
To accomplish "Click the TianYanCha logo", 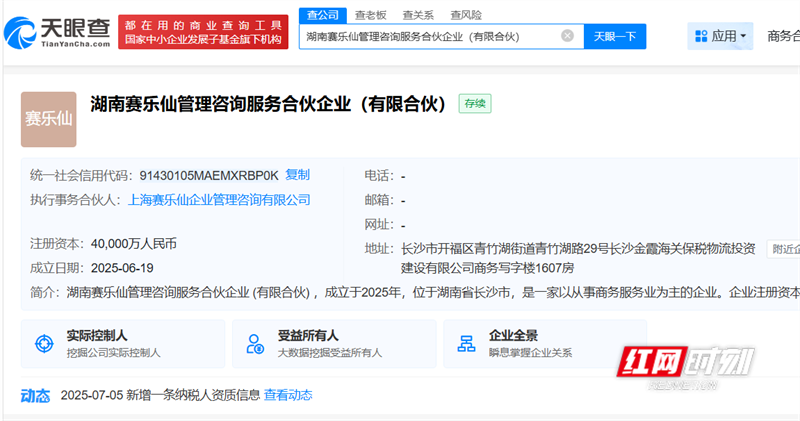I will (x=57, y=32).
